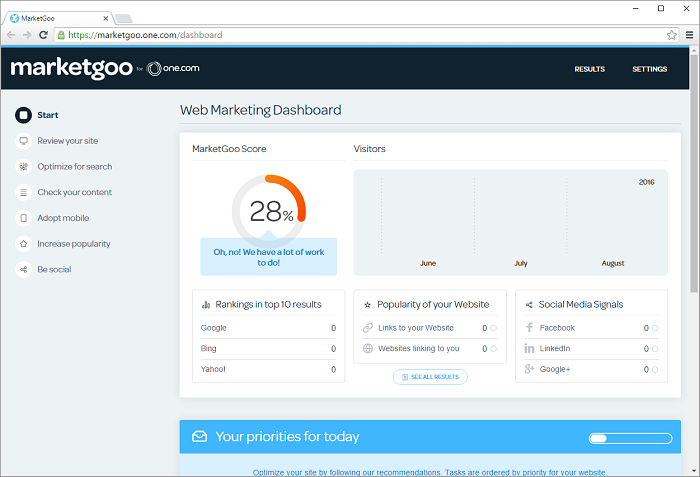Click the SEE ALL RESULTS button

tap(430, 377)
